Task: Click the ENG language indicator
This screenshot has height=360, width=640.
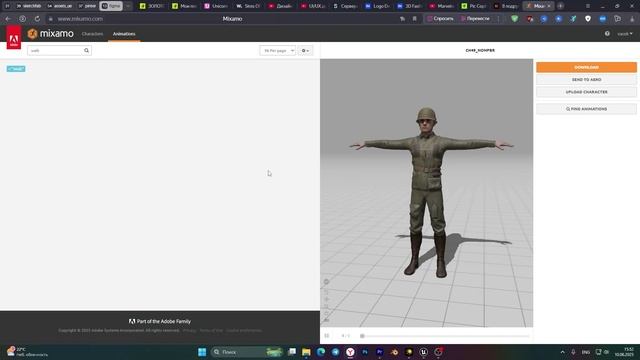Action: [586, 352]
